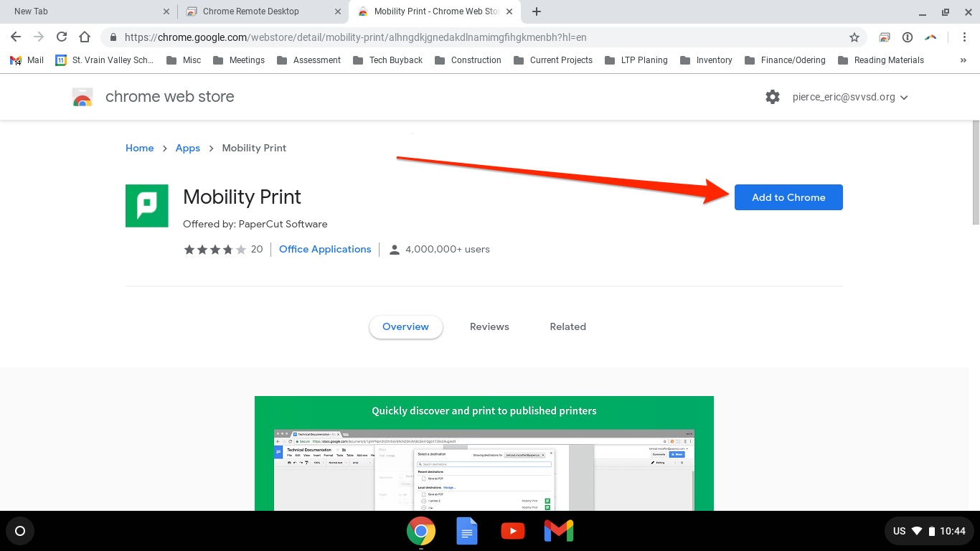Open the St. Vrain Valley Sch... bookmark
980x551 pixels.
[105, 60]
